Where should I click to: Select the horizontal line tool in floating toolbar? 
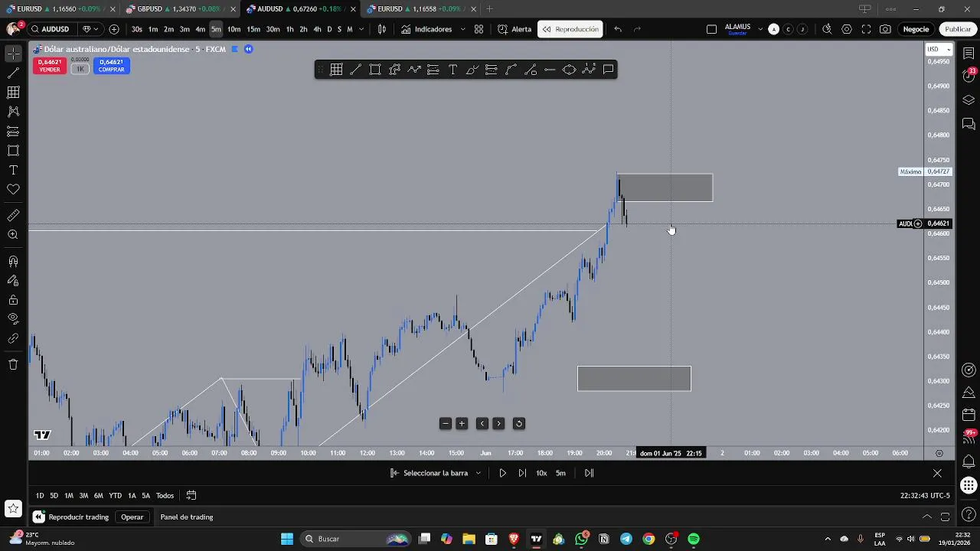point(550,70)
